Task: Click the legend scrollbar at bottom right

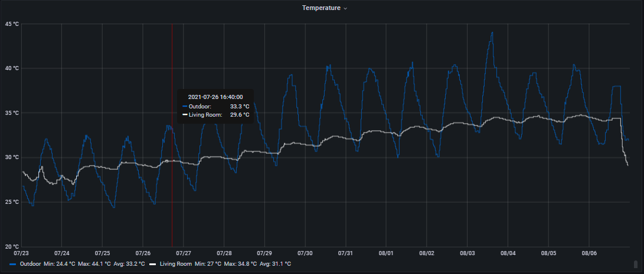Action: click(x=636, y=263)
